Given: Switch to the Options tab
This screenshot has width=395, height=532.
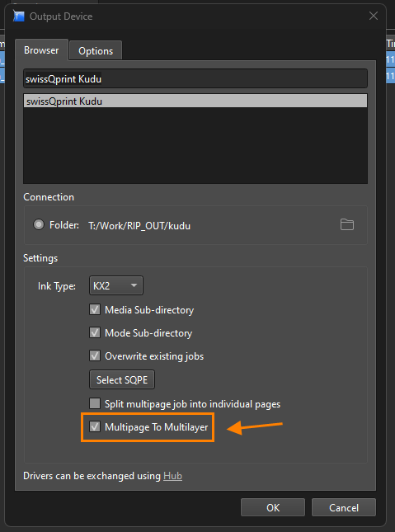Looking at the screenshot, I should tap(96, 51).
